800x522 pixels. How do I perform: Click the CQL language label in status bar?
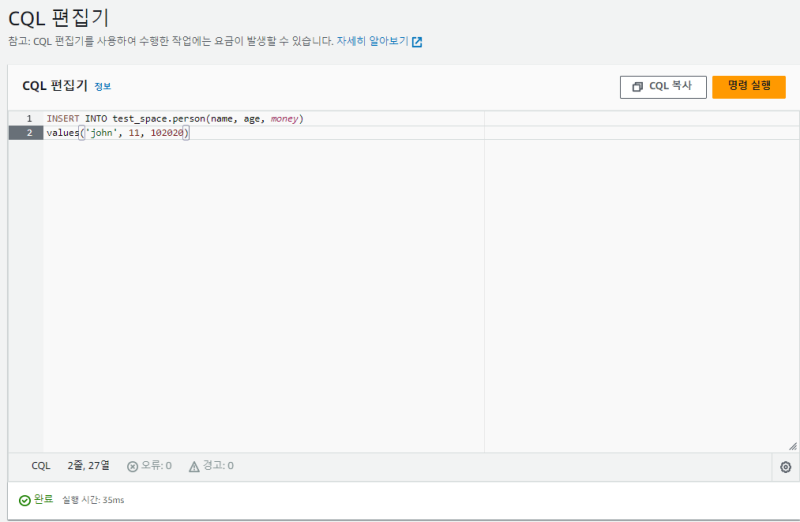[x=41, y=466]
